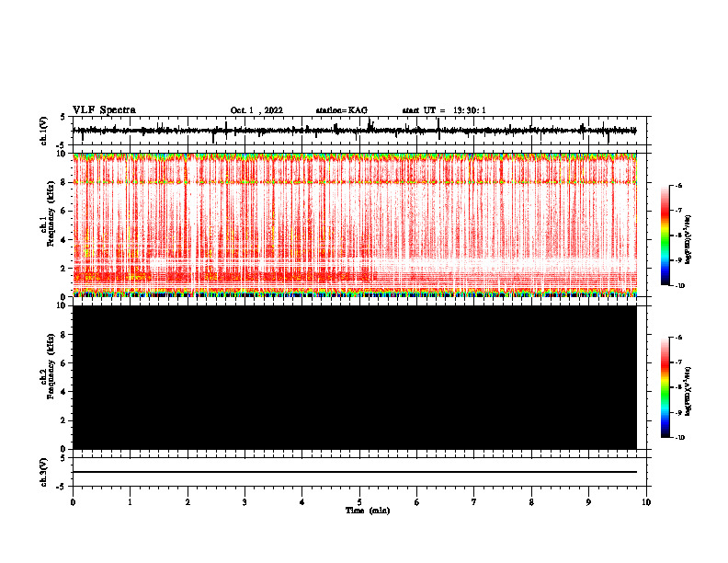Click the "ch.1(V)" axis label

click(44, 131)
